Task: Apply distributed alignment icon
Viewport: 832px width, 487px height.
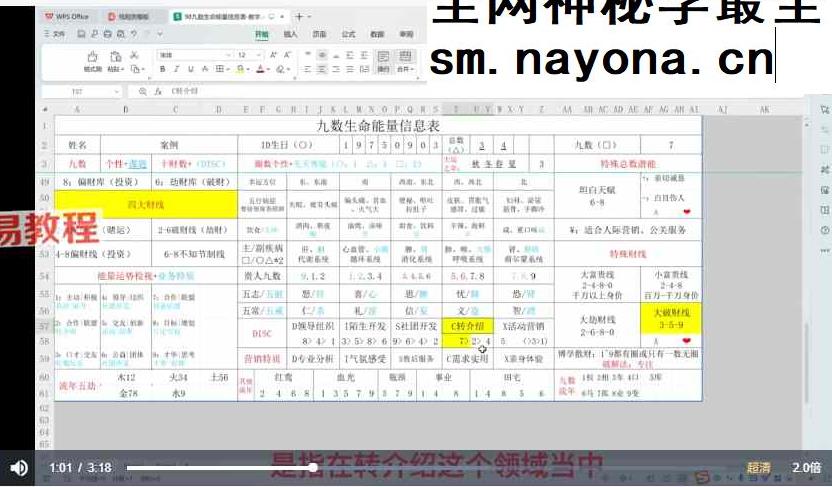Action: coord(364,69)
